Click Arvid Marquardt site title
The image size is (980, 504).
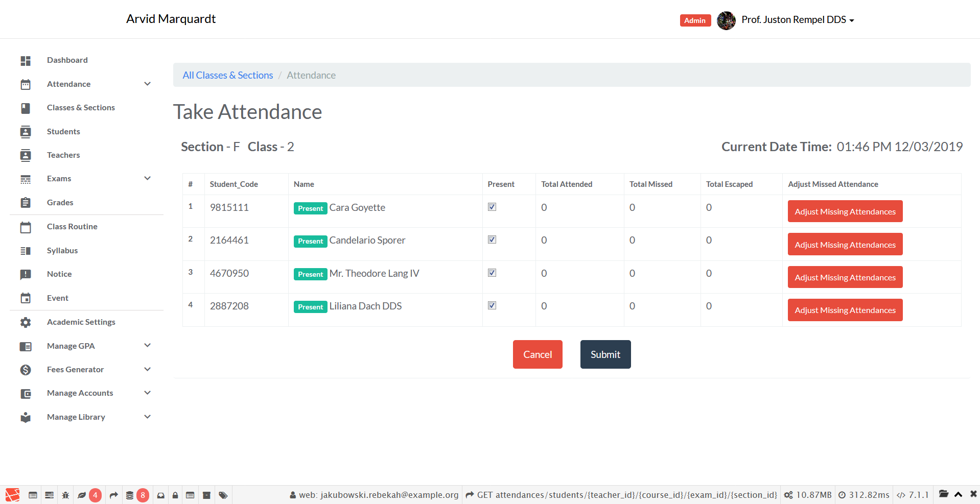[x=171, y=19]
